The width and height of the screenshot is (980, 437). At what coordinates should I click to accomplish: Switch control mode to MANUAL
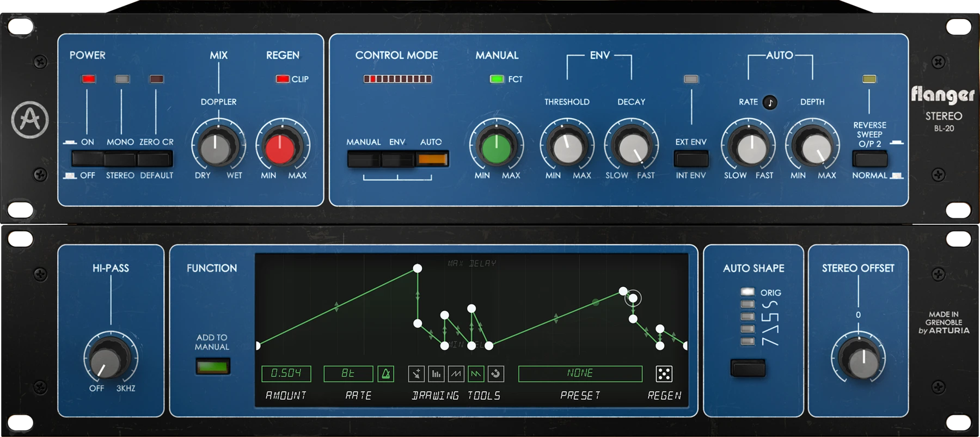pyautogui.click(x=364, y=159)
